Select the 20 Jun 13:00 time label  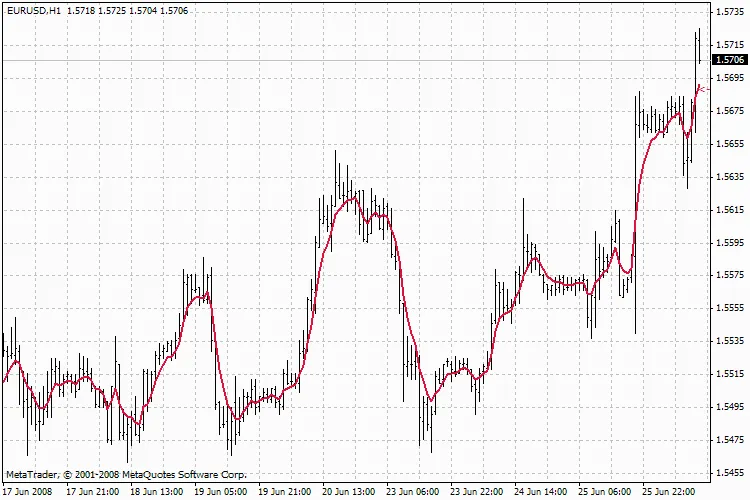click(x=349, y=491)
